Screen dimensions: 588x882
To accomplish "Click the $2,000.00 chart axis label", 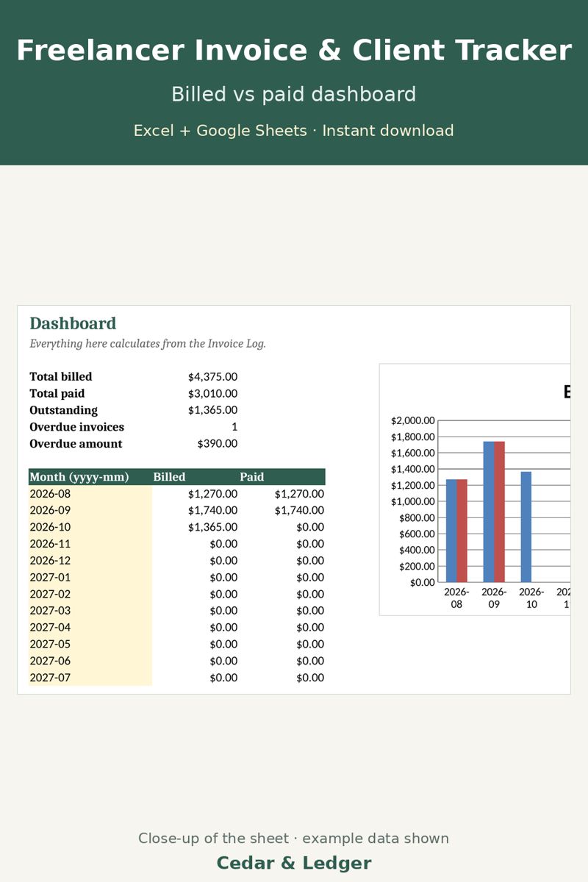I will click(x=413, y=420).
